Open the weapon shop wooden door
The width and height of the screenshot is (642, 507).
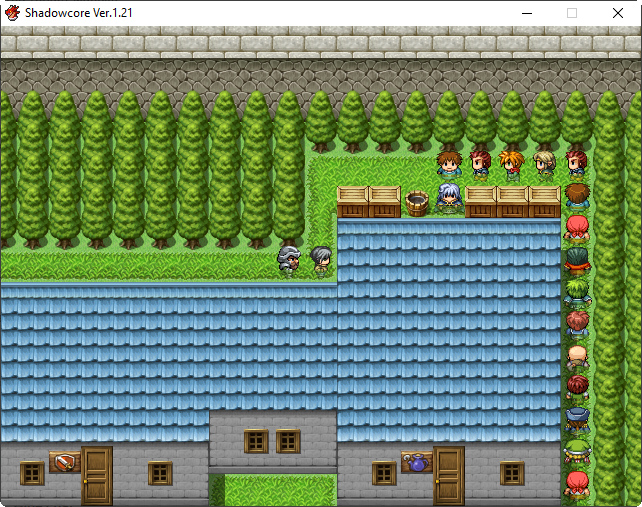97,475
